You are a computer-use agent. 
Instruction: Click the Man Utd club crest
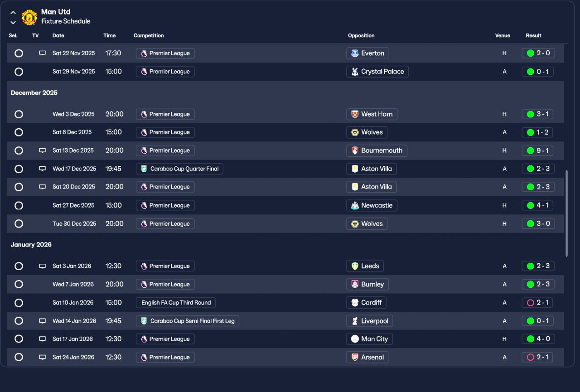[29, 17]
